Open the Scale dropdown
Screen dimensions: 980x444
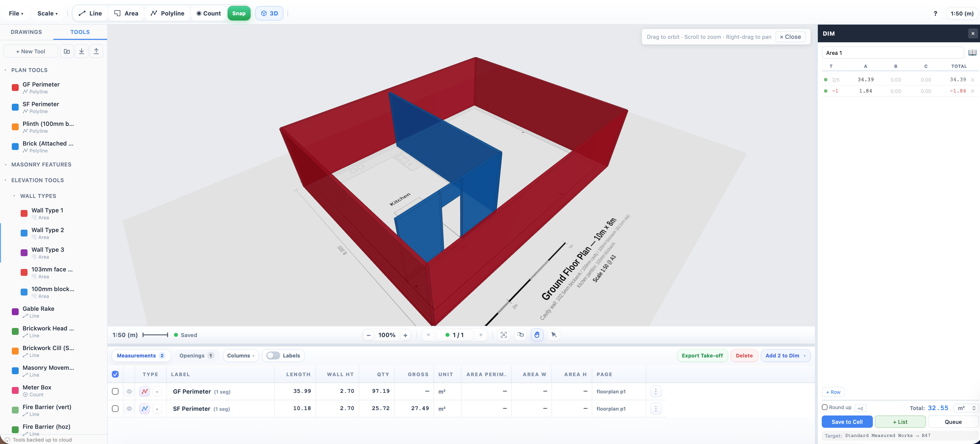point(47,13)
